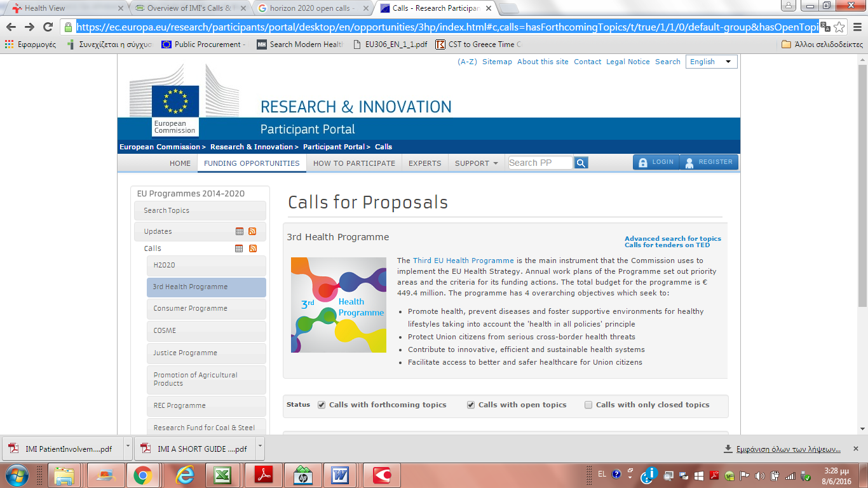Open the HP application on the taskbar
Image resolution: width=868 pixels, height=488 pixels.
pyautogui.click(x=303, y=475)
